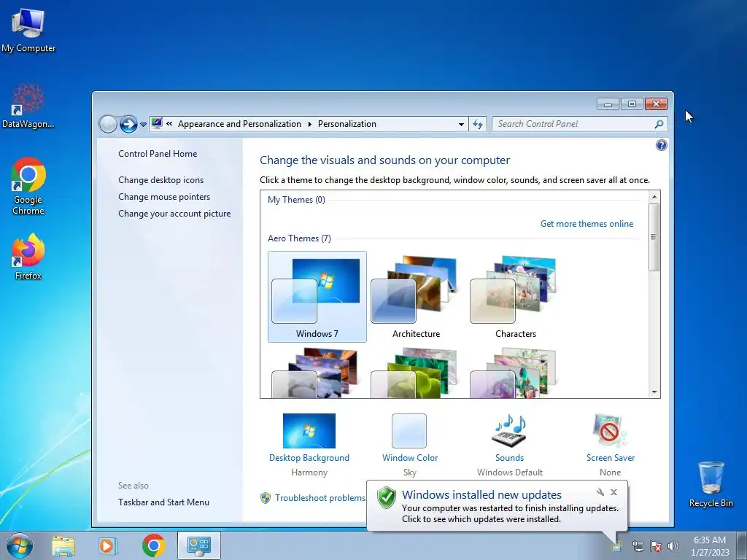Open the Recycle Bin on desktop
Screen dimensions: 747x560
[x=711, y=484]
